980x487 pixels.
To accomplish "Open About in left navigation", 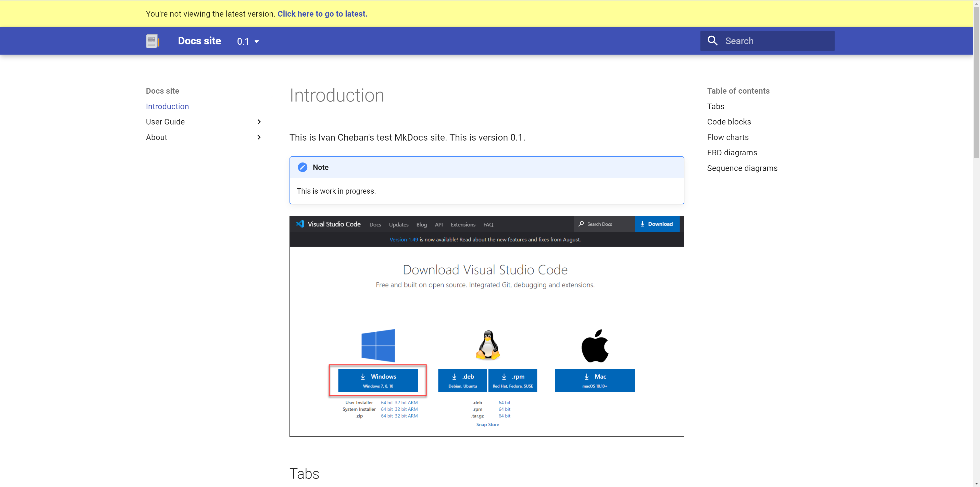I will point(156,137).
